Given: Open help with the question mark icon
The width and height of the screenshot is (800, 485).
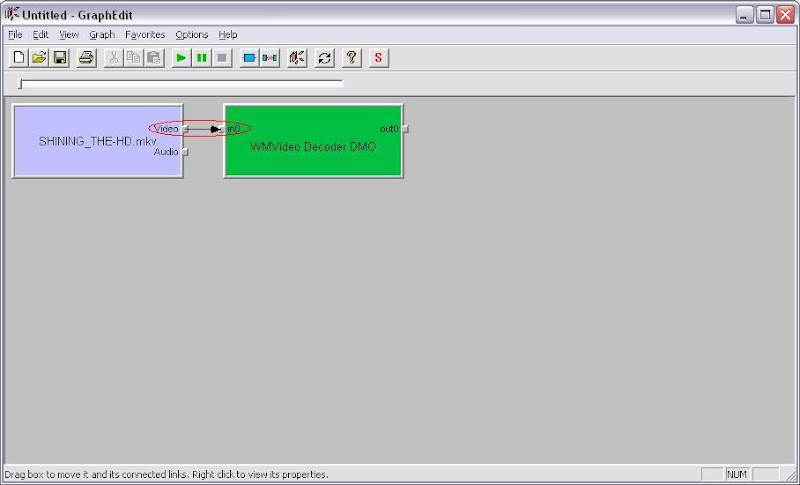Looking at the screenshot, I should coord(351,58).
